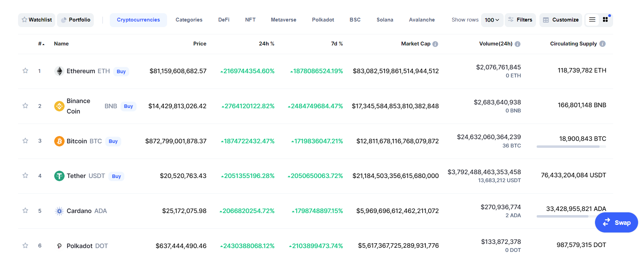Click the Ethereum coin logo
The height and width of the screenshot is (254, 644).
click(59, 71)
